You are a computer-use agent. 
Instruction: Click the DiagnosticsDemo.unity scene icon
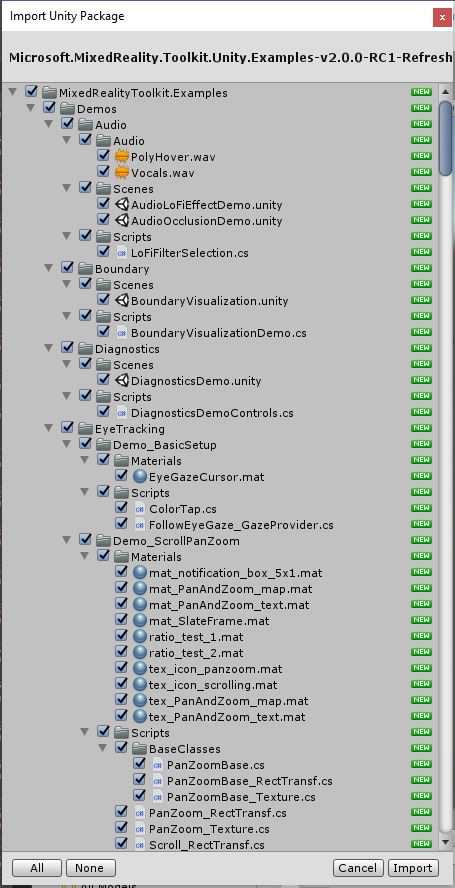click(x=122, y=381)
